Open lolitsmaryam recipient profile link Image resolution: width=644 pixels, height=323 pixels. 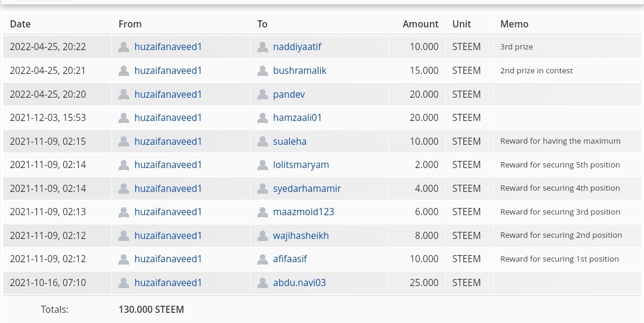coord(301,165)
